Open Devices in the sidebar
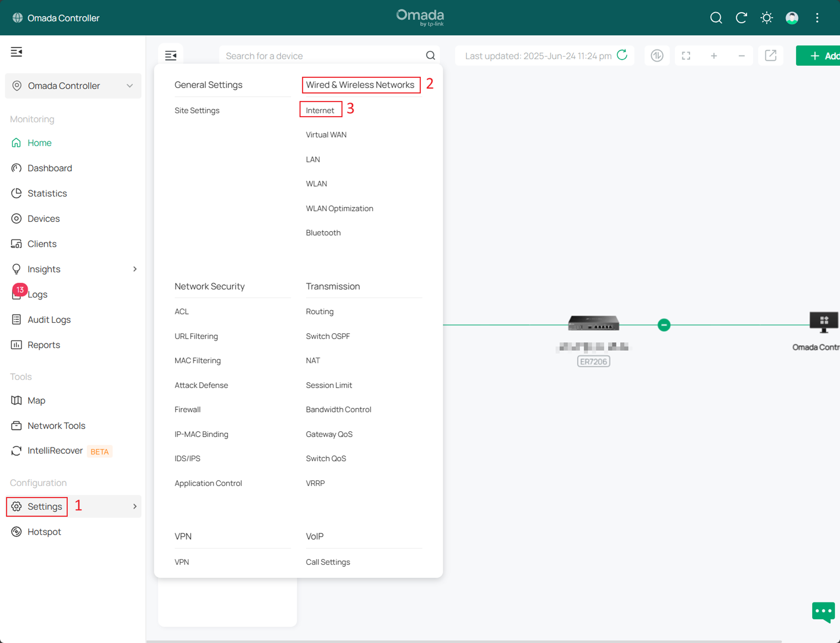This screenshot has height=643, width=840. (x=73, y=219)
